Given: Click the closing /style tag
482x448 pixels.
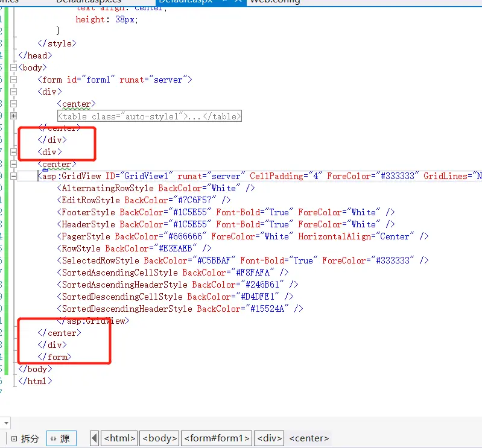Looking at the screenshot, I should [x=57, y=43].
